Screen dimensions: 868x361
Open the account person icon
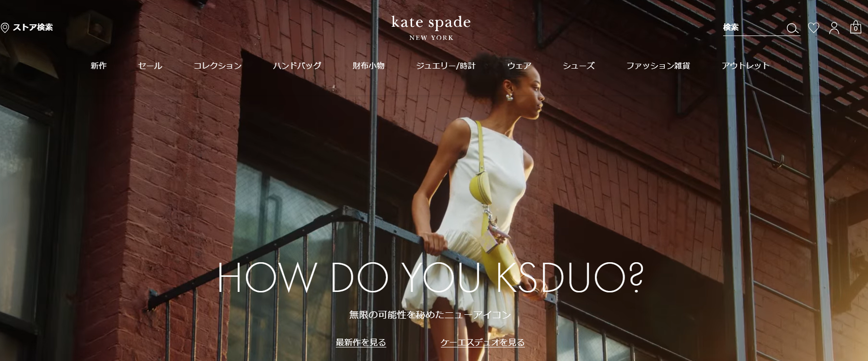pos(834,28)
